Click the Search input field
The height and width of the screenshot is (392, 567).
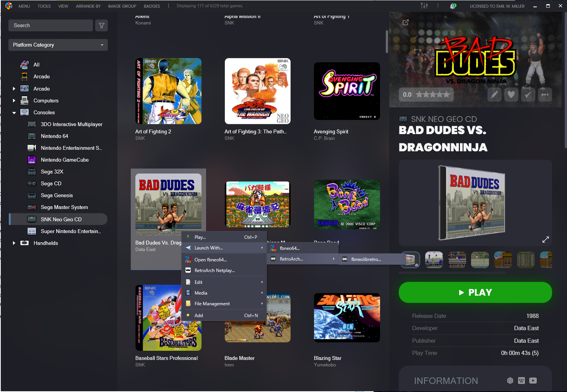click(x=50, y=26)
